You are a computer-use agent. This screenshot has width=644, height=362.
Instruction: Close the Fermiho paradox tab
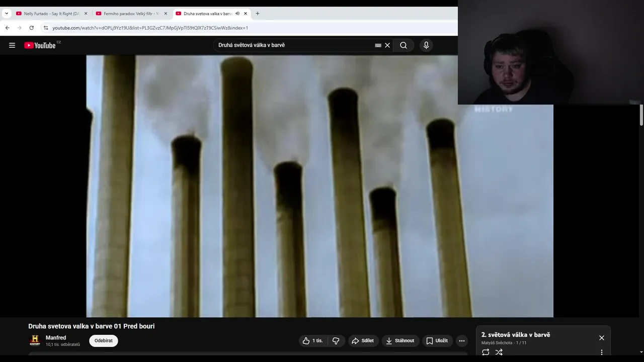pos(166,14)
